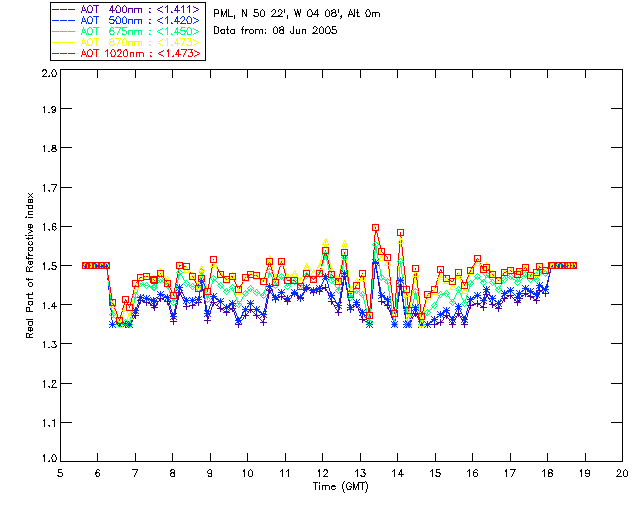Click the 'PML, N 50 22', W 04 08', Alt 0m' text
The image size is (640, 512).
(x=297, y=14)
